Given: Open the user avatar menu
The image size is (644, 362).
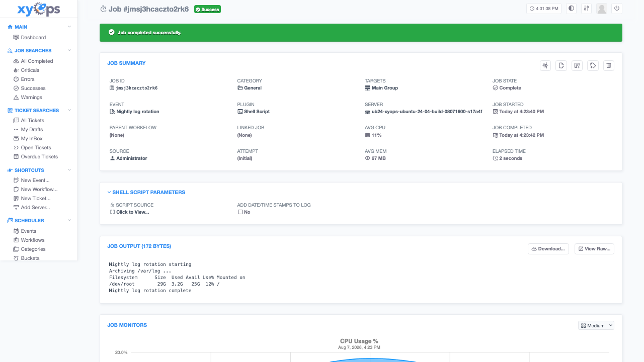Looking at the screenshot, I should coord(601,9).
